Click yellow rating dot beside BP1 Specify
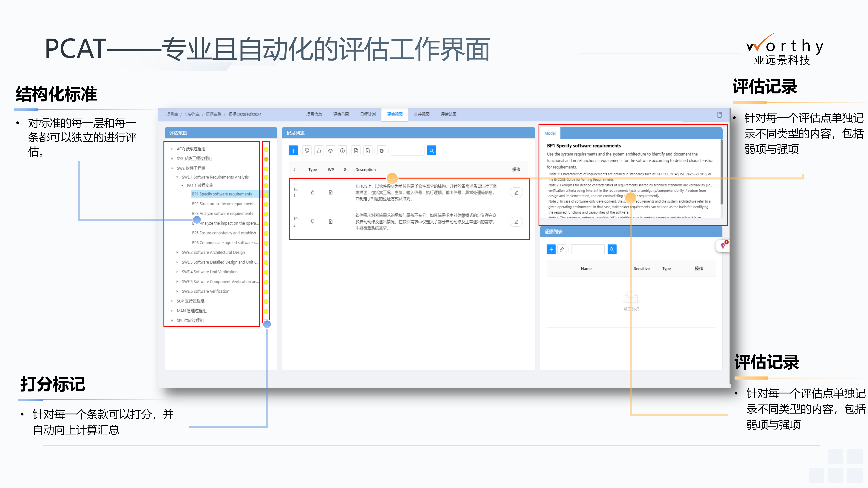The height and width of the screenshot is (488, 868). [266, 194]
